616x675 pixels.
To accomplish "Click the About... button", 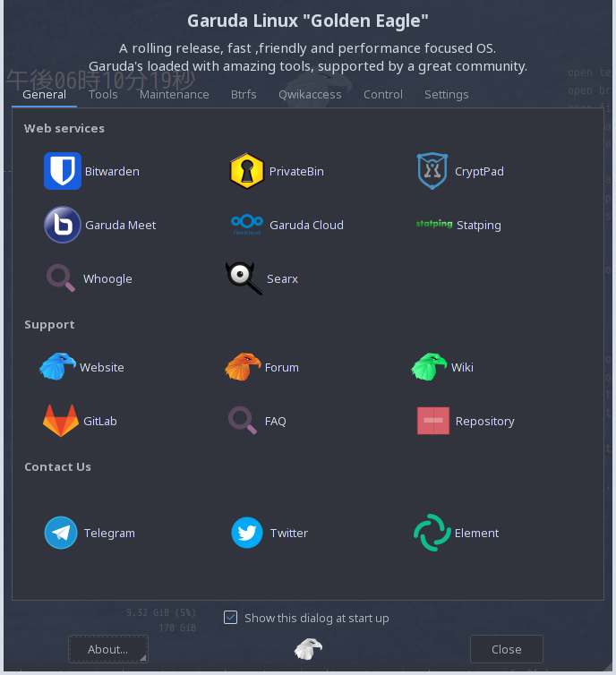I will (108, 649).
